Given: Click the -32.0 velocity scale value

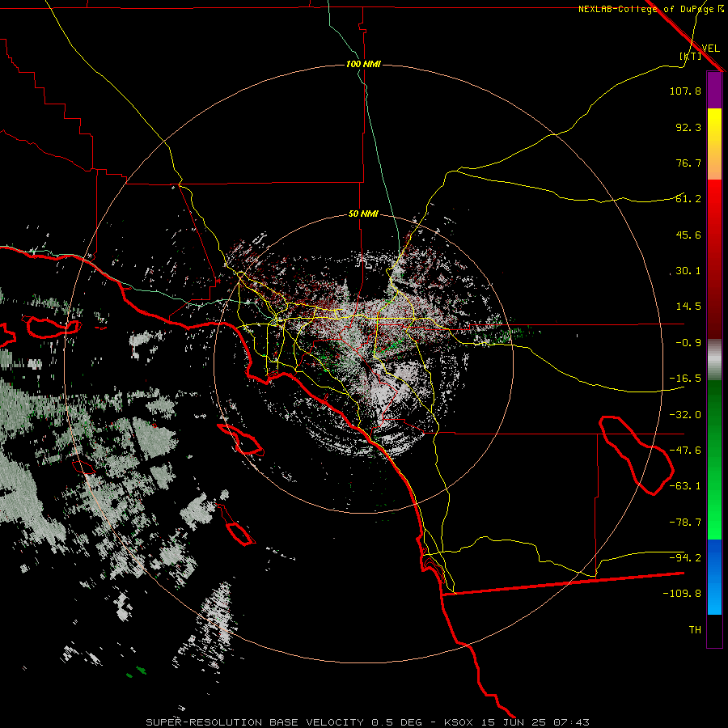Looking at the screenshot, I should point(685,415).
